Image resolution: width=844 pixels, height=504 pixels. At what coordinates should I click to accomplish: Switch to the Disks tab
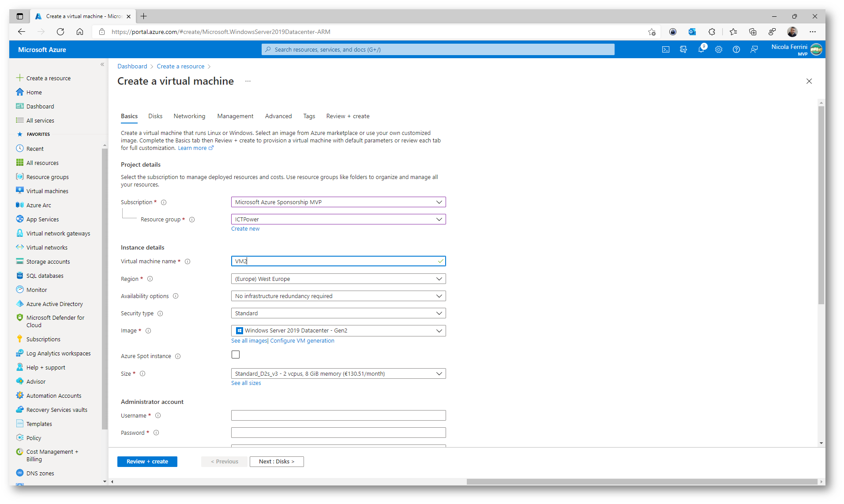[x=155, y=116]
